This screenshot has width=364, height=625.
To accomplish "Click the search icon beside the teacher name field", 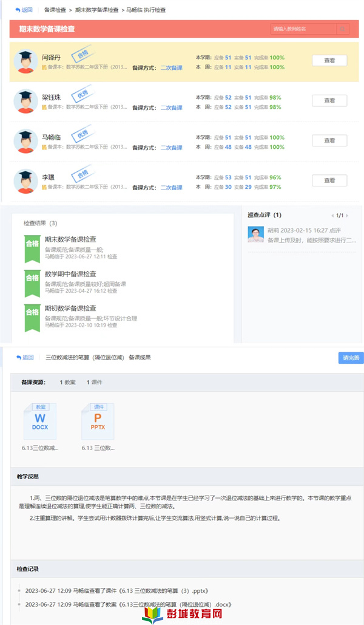I will click(343, 29).
